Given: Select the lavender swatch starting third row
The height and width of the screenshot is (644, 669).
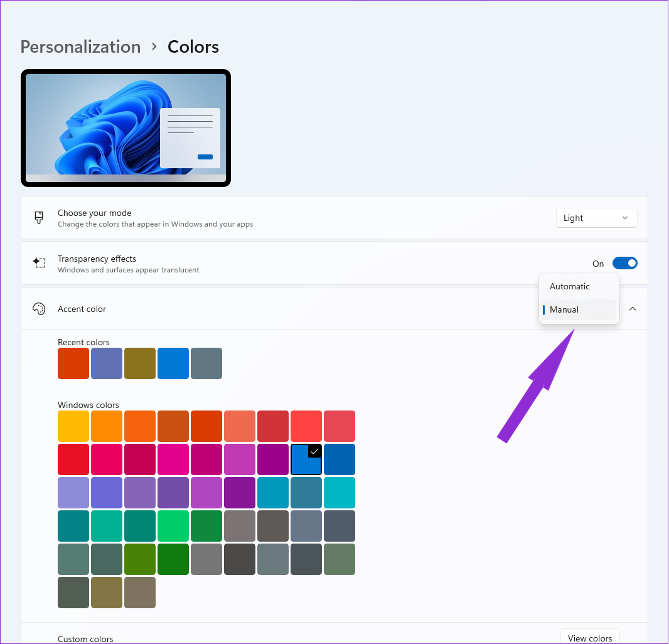Looking at the screenshot, I should click(x=73, y=493).
